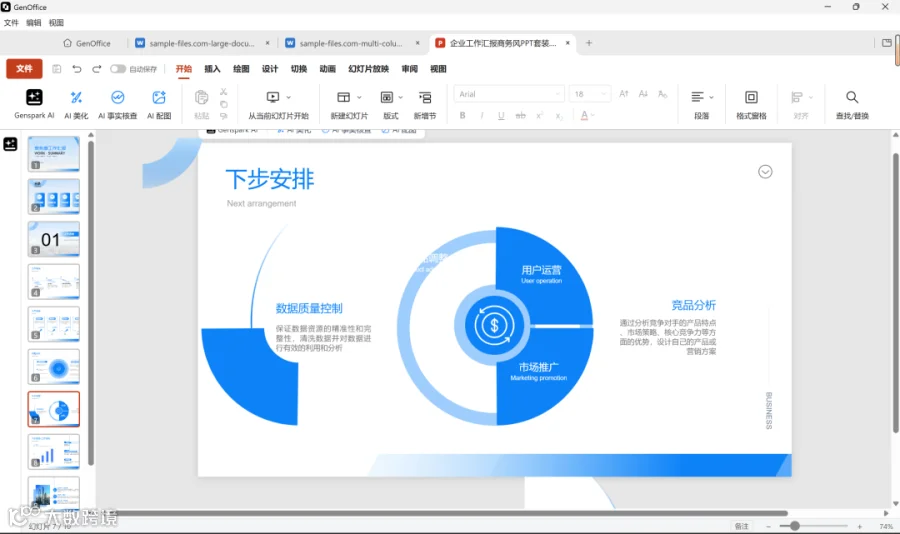The height and width of the screenshot is (534, 900).
Task: Go to the GenOffice home tab
Action: pyautogui.click(x=87, y=43)
